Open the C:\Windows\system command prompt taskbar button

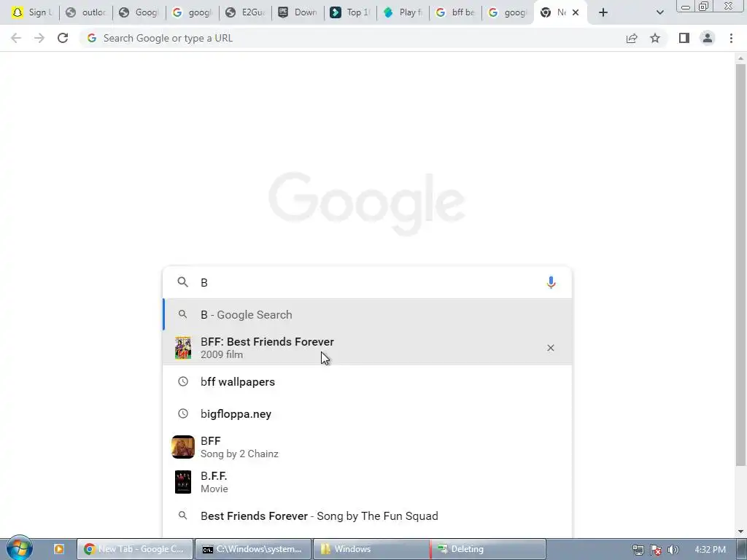[253, 549]
